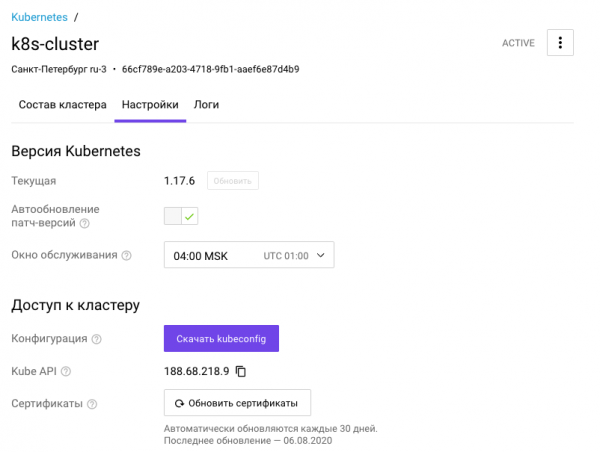The image size is (600, 452).
Task: Copy the Kube API address
Action: pos(241,372)
